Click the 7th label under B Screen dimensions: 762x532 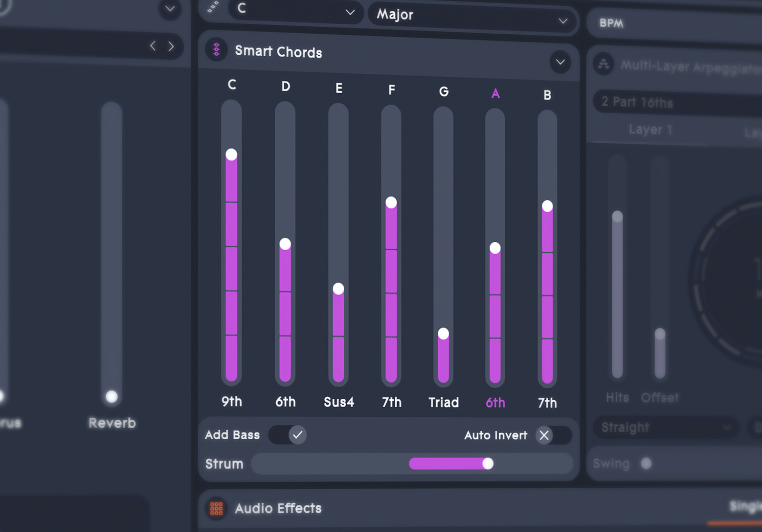tap(548, 403)
